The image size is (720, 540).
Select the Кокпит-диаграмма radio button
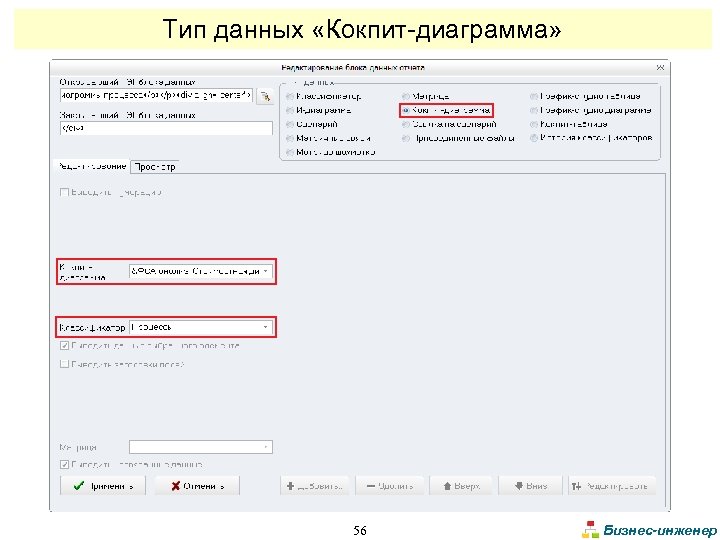(405, 110)
